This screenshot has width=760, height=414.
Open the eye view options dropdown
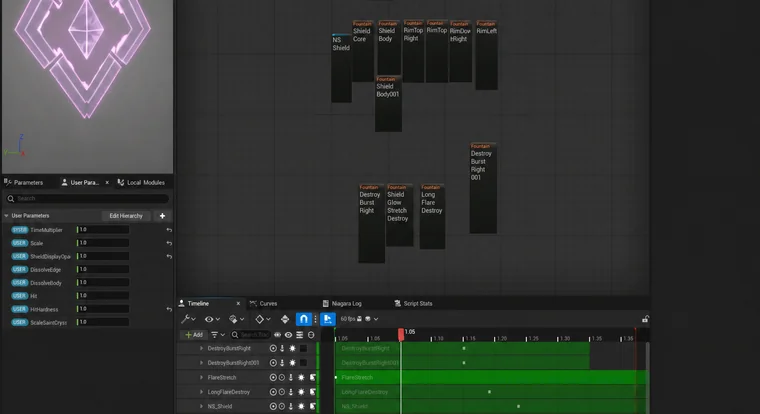(x=212, y=319)
